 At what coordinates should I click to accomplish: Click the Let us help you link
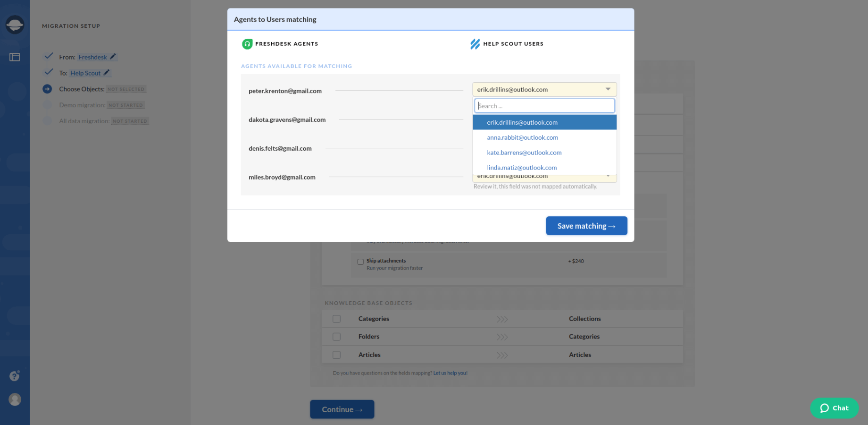point(450,373)
